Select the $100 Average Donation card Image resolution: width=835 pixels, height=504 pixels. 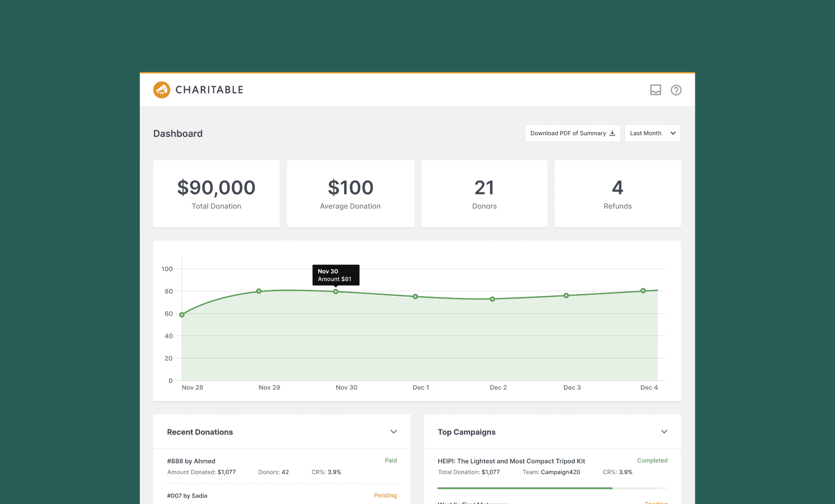350,194
